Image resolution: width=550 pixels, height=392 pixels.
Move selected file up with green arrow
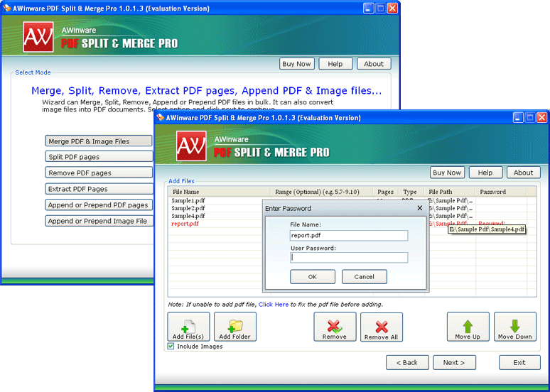(x=468, y=327)
